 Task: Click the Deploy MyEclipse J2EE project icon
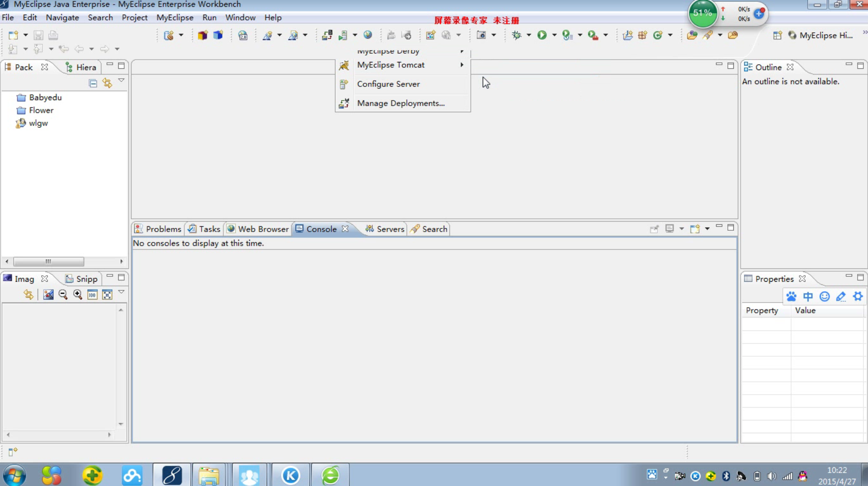pos(327,35)
